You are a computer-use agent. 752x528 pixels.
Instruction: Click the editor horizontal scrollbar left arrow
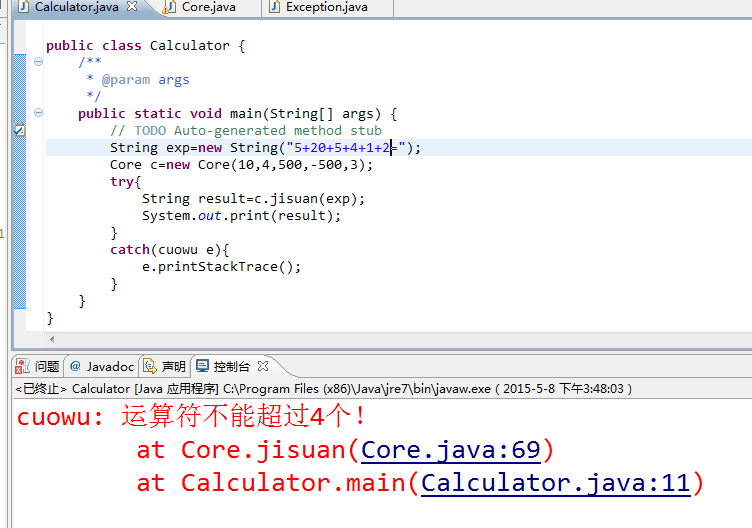point(52,339)
